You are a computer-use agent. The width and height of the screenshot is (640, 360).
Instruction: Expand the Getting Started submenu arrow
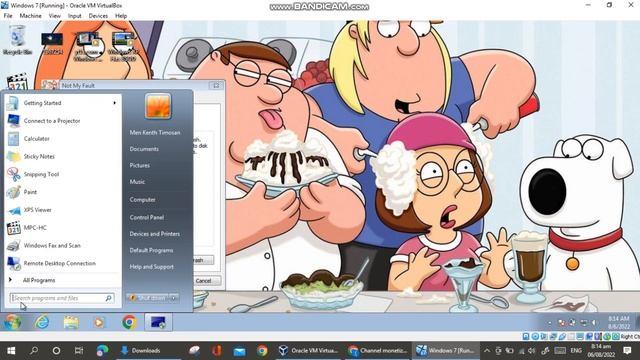coord(114,103)
